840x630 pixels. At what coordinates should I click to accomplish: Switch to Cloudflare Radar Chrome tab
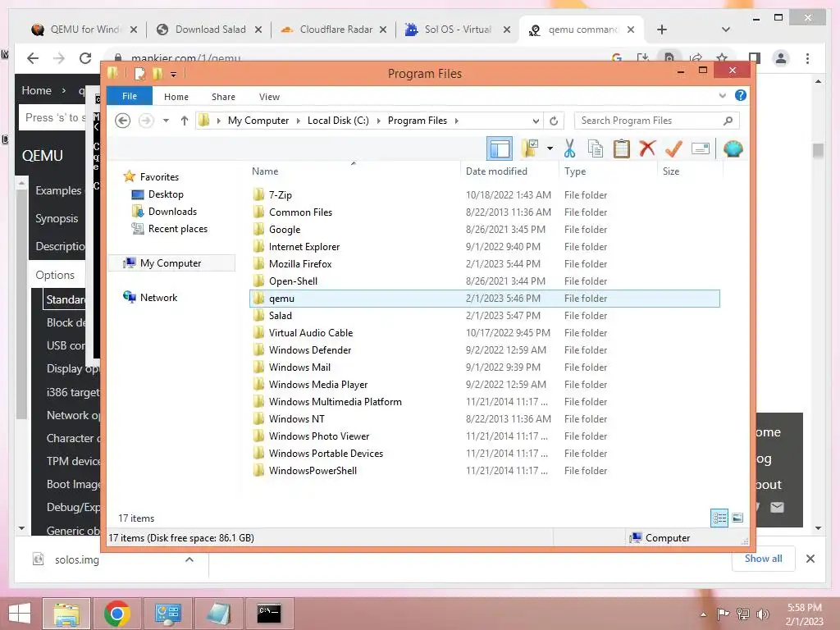coord(335,30)
